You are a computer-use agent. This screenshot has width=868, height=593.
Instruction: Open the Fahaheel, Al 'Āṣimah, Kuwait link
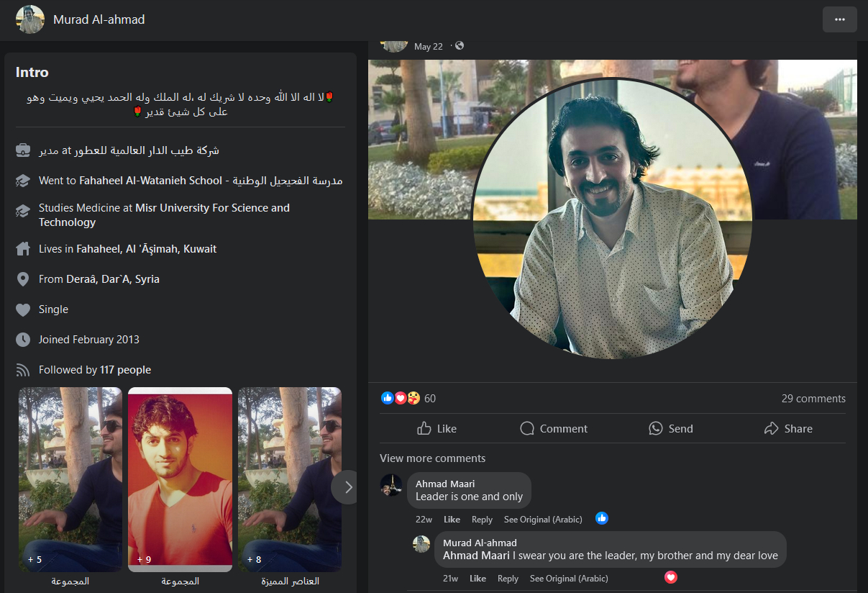click(147, 249)
